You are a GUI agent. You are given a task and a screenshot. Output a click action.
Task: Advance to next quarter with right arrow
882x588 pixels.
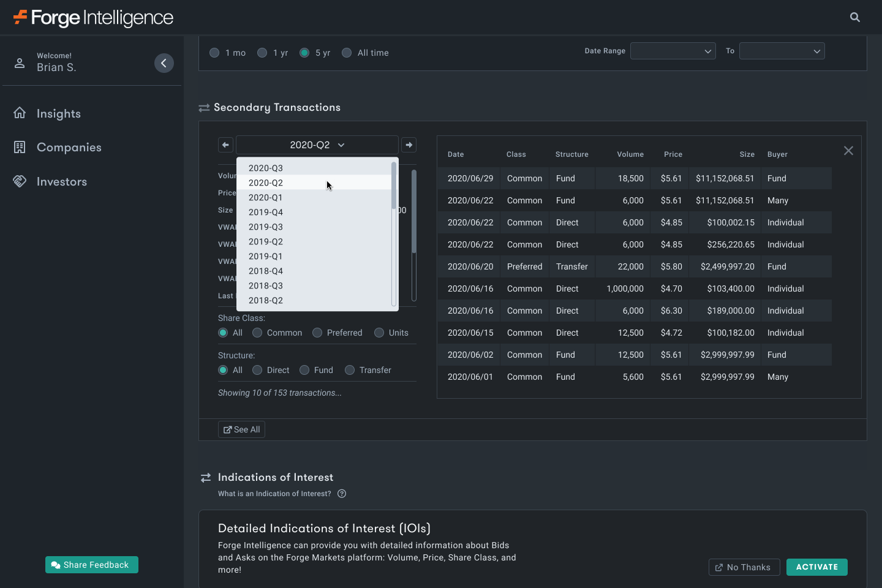(409, 145)
